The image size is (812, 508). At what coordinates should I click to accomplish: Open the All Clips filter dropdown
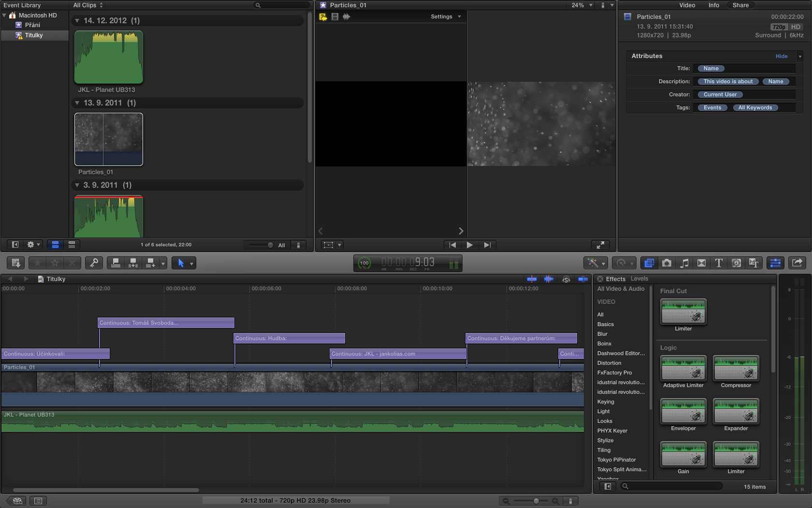88,5
